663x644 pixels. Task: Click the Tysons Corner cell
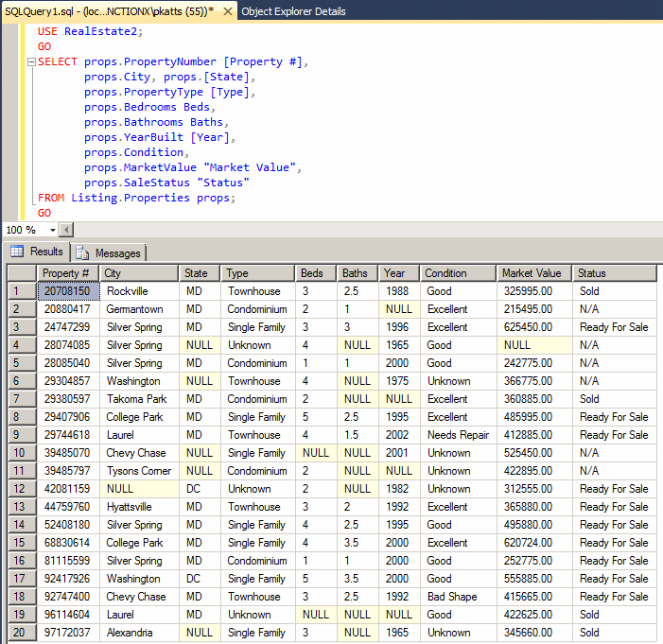click(140, 471)
